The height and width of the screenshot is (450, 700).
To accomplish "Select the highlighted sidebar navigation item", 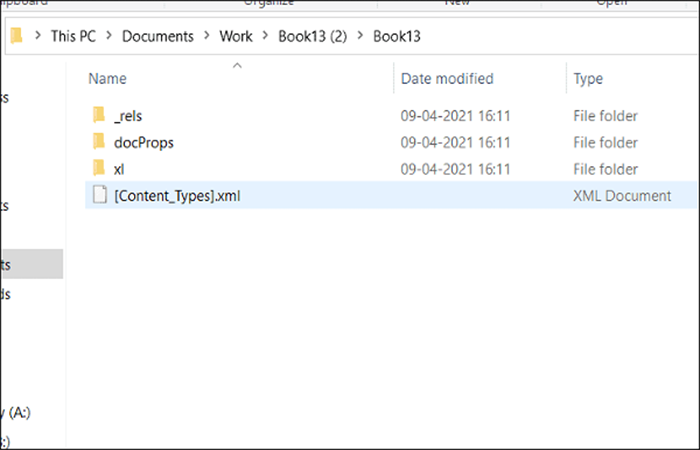I will point(32,264).
